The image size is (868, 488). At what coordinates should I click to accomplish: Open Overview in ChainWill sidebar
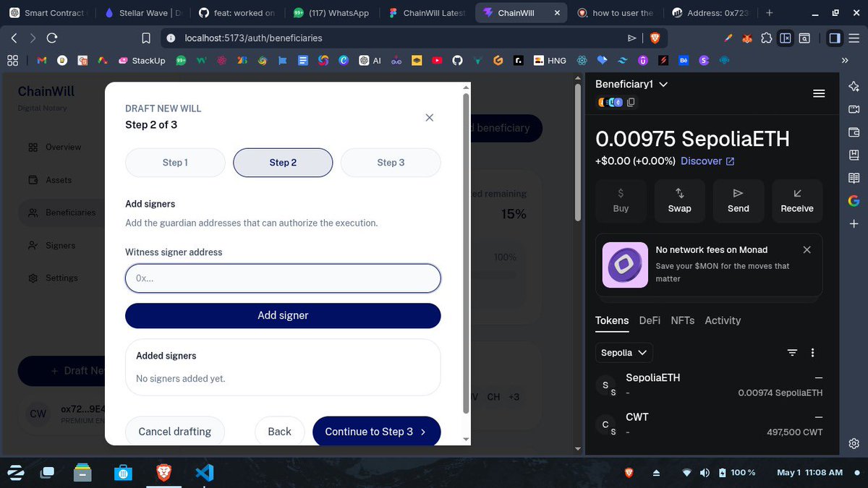[64, 147]
